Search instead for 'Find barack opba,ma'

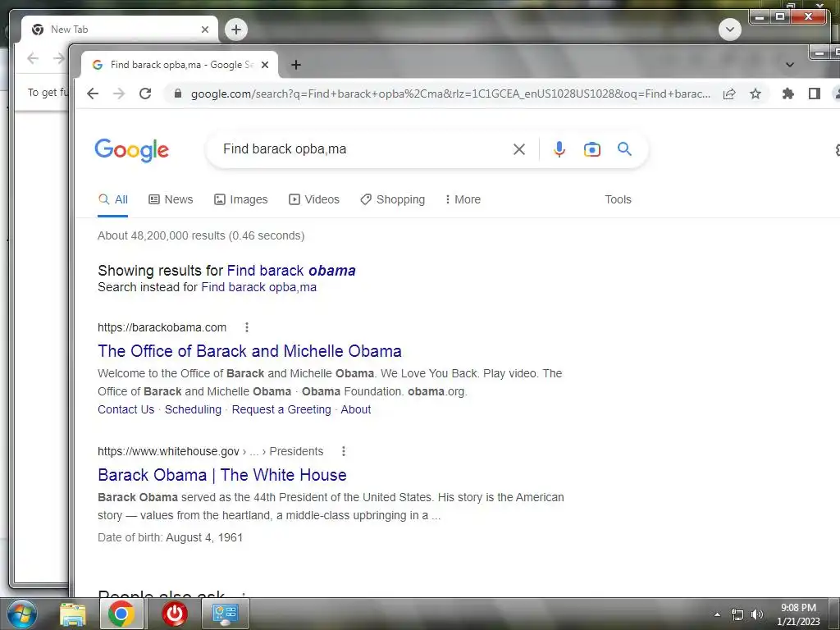click(258, 287)
